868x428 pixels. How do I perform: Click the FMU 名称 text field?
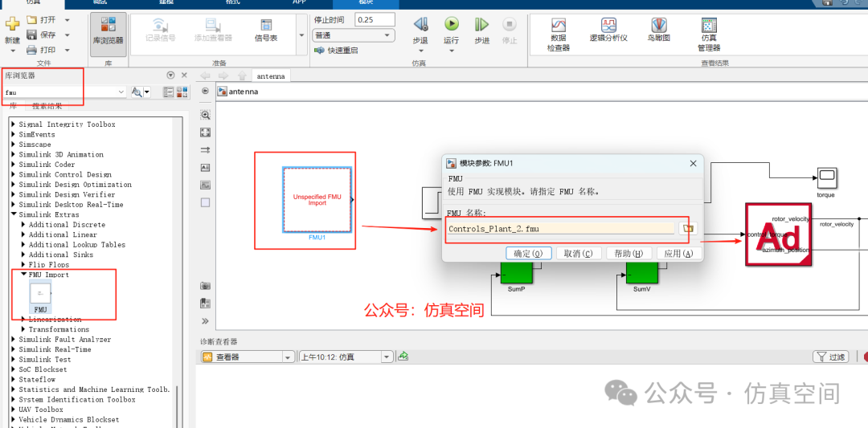560,229
